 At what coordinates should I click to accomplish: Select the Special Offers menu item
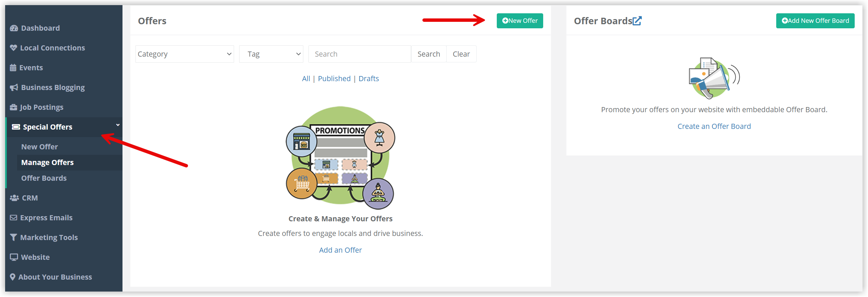pos(47,127)
